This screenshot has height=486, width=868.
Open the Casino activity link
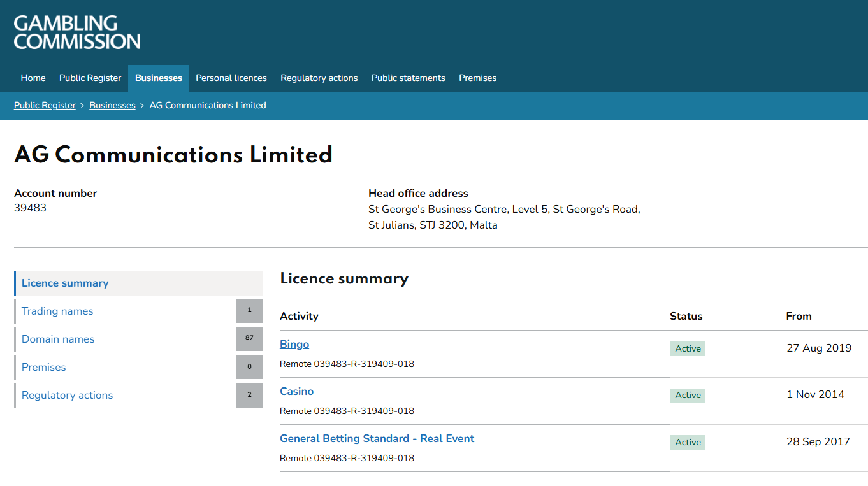tap(296, 391)
